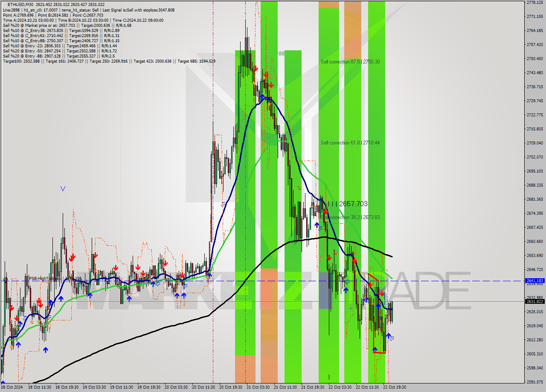Click the 2660.660 price axis label
Screen dimensions: 546x392
tap(534, 241)
